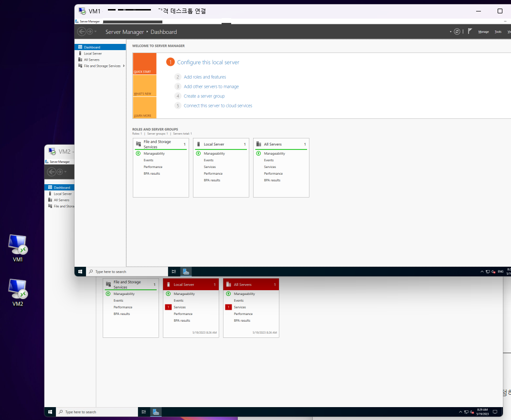Click Connect this server to cloud services link

218,105
